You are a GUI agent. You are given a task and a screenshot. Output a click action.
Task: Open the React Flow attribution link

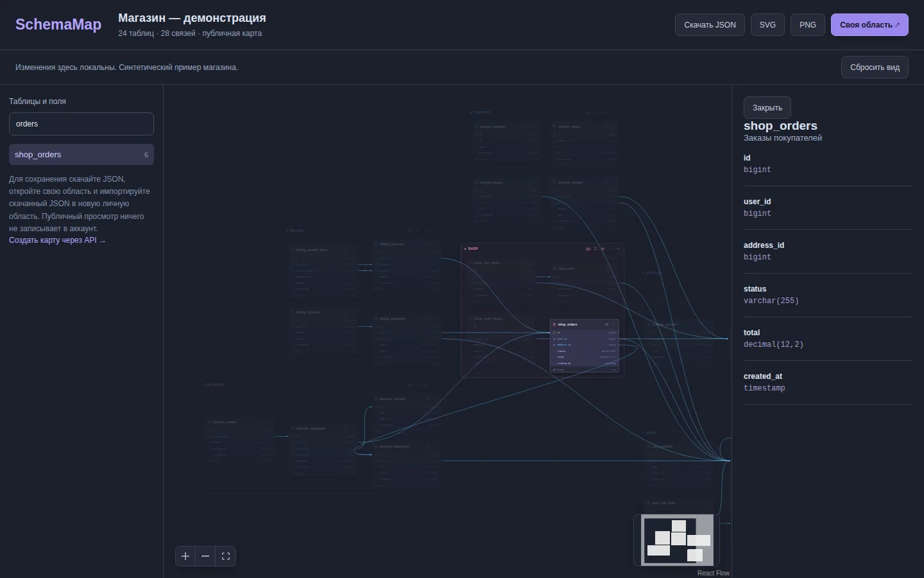(714, 573)
